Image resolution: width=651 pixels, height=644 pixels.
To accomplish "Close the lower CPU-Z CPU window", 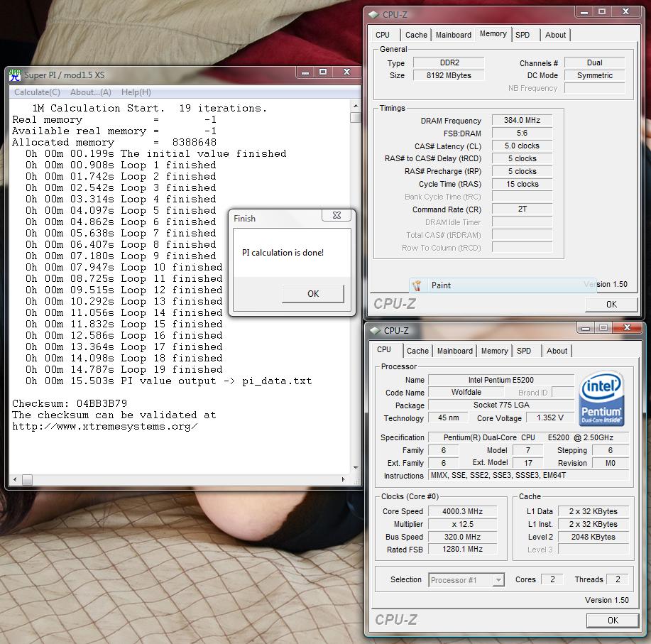I will point(628,328).
